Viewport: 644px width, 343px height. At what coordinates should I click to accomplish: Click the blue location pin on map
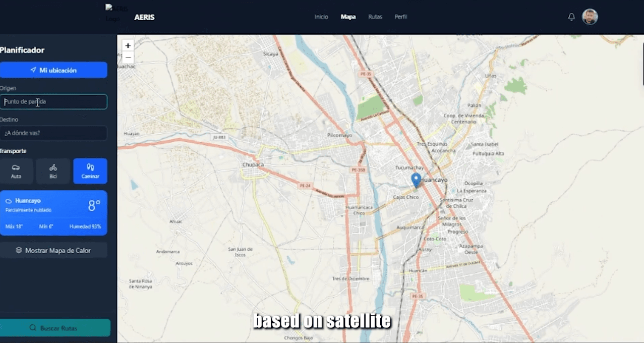pos(416,180)
